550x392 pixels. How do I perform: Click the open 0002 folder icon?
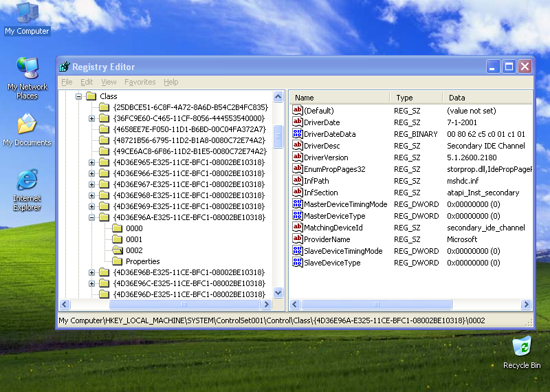pos(117,250)
